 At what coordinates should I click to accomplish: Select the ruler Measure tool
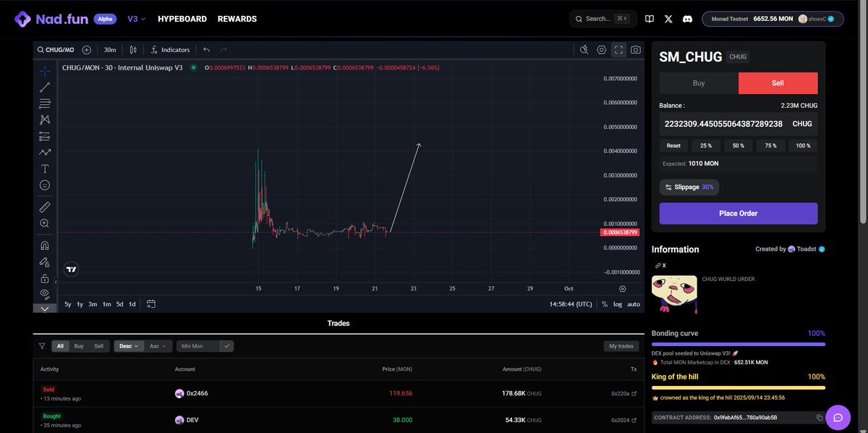[45, 207]
